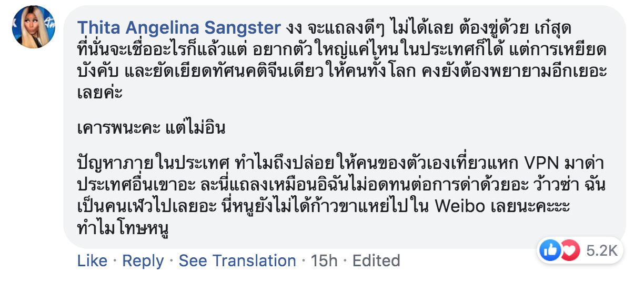
Task: View edit history via Edited label
Action: (x=376, y=260)
